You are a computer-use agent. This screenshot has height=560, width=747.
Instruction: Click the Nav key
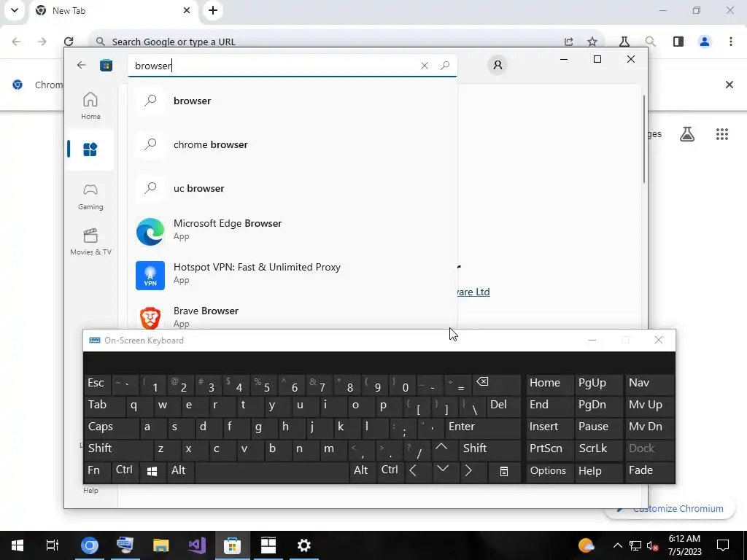coord(649,384)
